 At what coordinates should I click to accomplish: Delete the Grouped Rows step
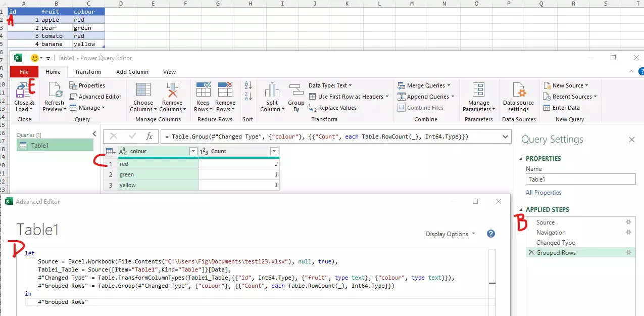coord(531,252)
